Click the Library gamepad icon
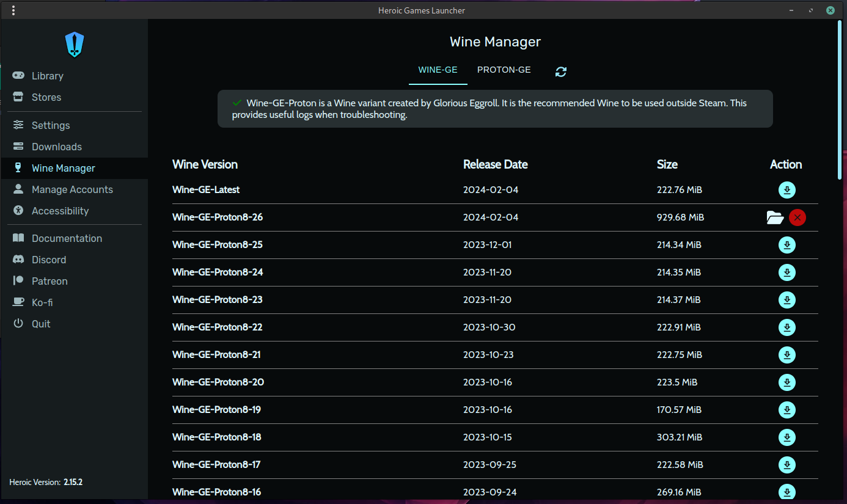Viewport: 847px width, 504px height. [x=19, y=76]
